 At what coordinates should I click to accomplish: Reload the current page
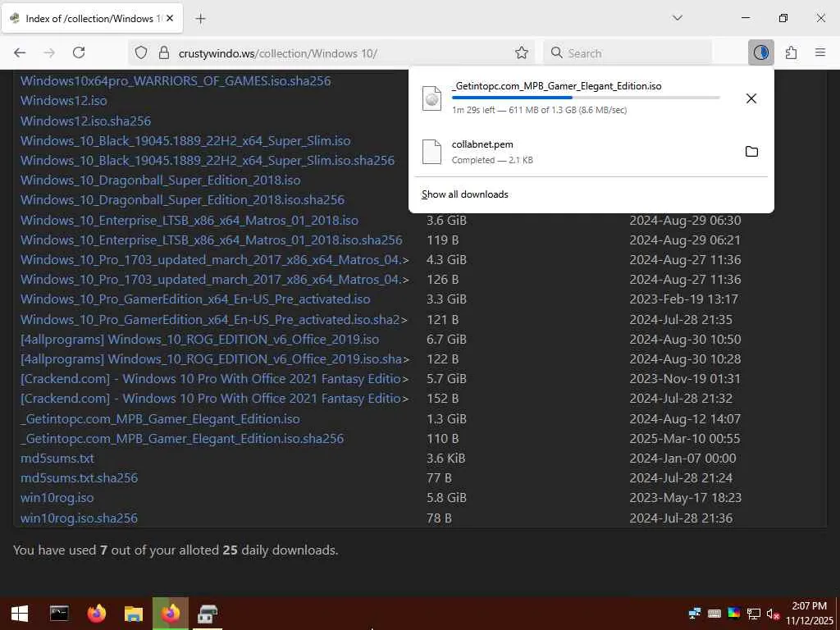(79, 52)
